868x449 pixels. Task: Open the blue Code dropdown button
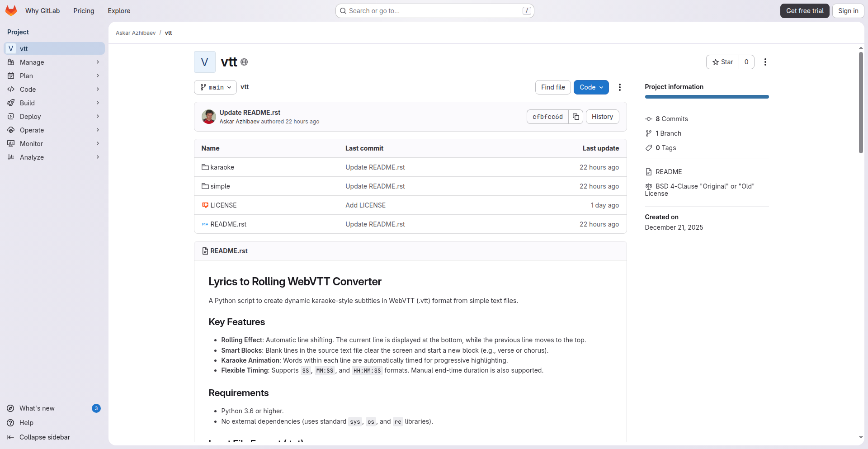pyautogui.click(x=591, y=87)
